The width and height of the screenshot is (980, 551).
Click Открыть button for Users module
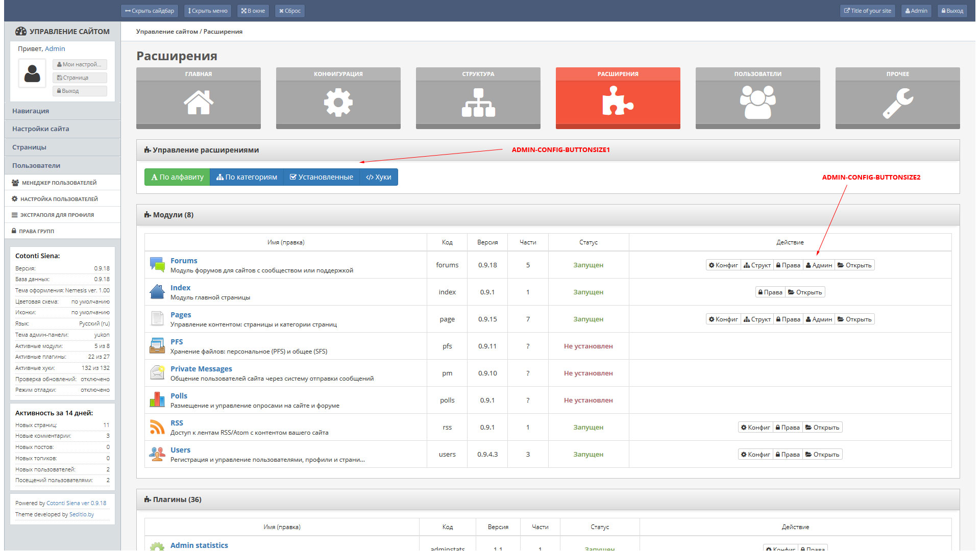[x=822, y=454]
